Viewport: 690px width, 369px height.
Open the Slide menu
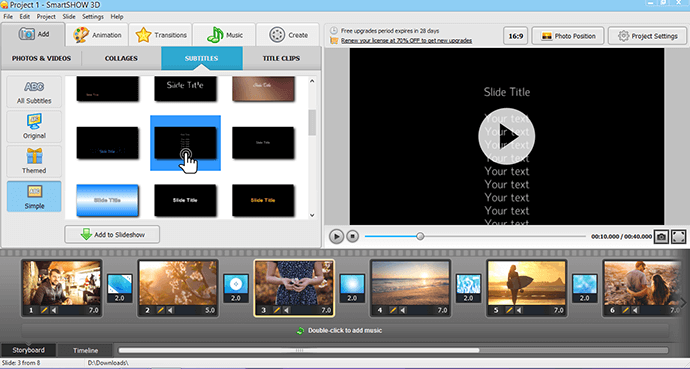pyautogui.click(x=69, y=17)
